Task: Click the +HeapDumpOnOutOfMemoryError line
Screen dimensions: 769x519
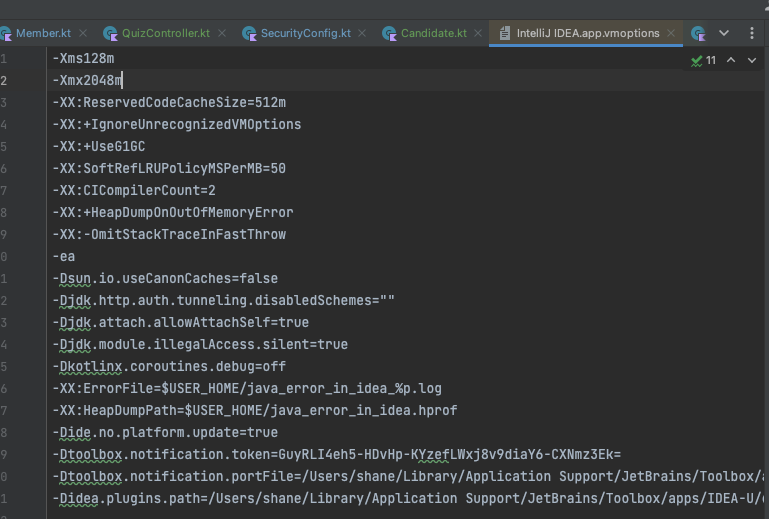Action: [x=173, y=212]
